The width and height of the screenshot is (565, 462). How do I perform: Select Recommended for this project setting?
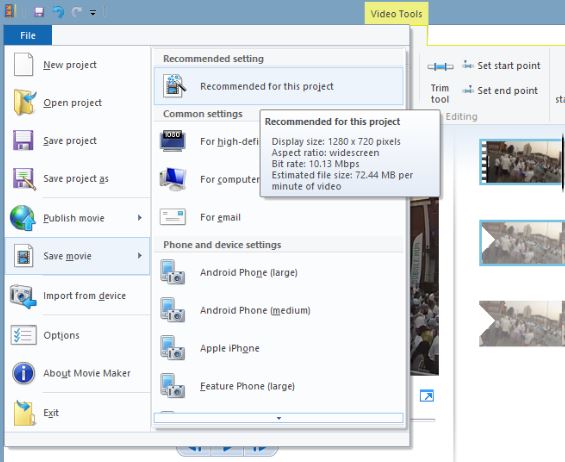(x=279, y=86)
